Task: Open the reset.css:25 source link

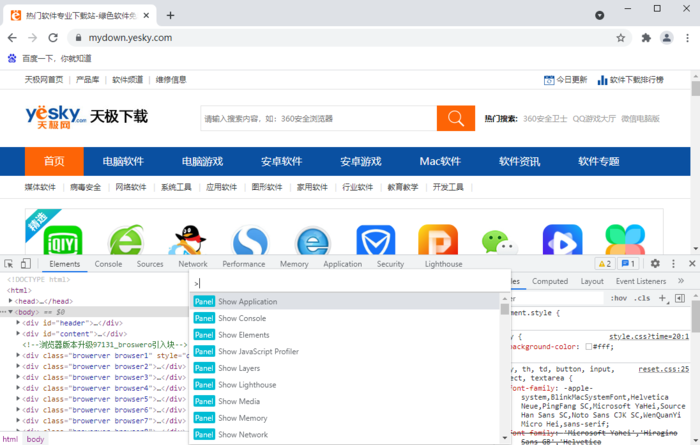Action: click(x=663, y=369)
